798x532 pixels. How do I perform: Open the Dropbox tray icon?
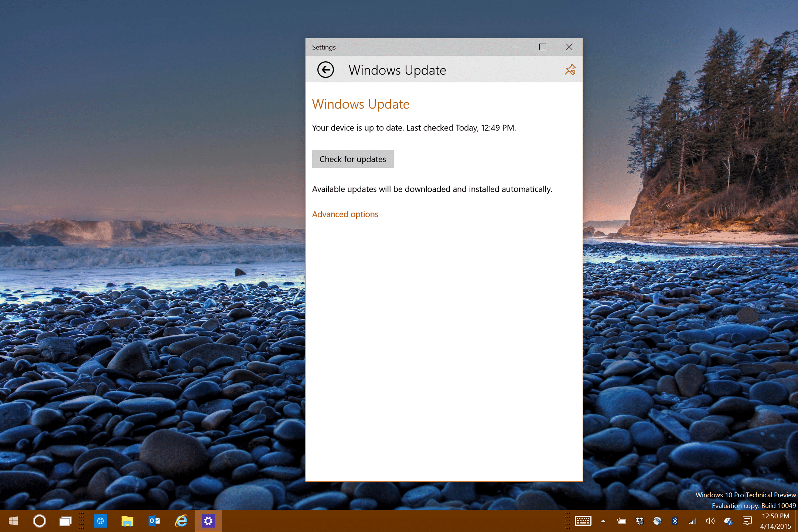pyautogui.click(x=640, y=521)
